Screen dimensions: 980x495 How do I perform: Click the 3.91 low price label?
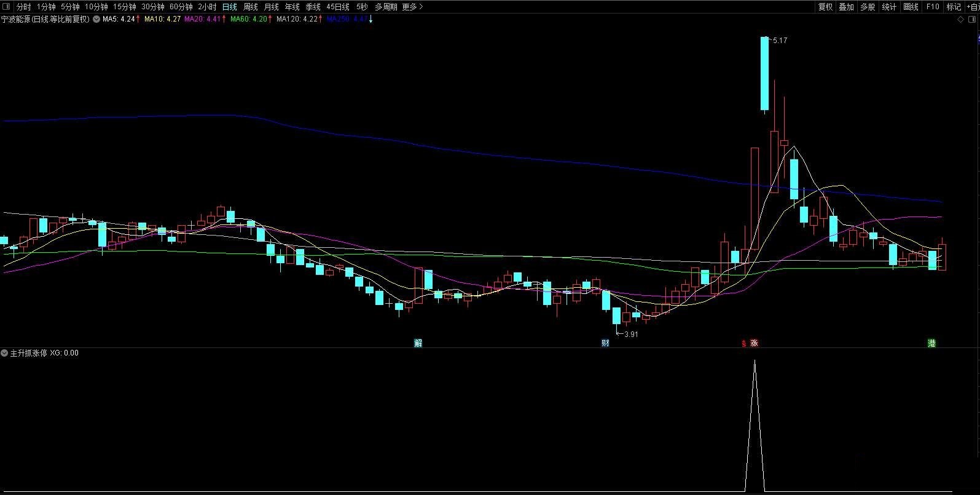[x=631, y=335]
